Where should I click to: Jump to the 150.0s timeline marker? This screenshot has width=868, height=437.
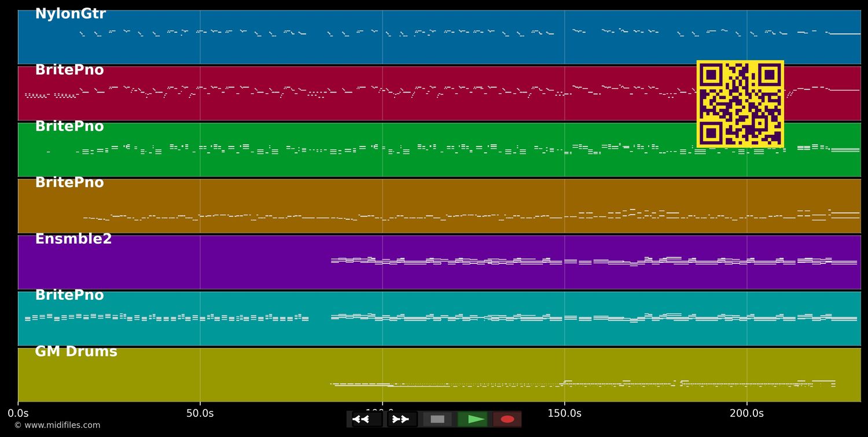[564, 414]
